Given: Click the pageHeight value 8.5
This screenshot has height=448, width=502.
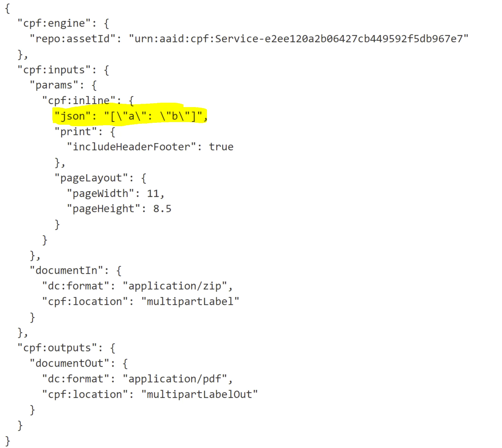Looking at the screenshot, I should point(162,209).
